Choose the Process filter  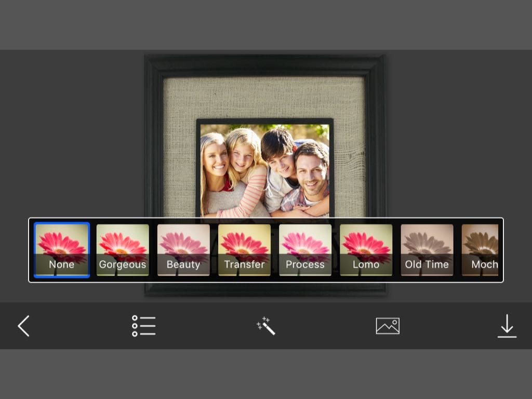pos(305,250)
